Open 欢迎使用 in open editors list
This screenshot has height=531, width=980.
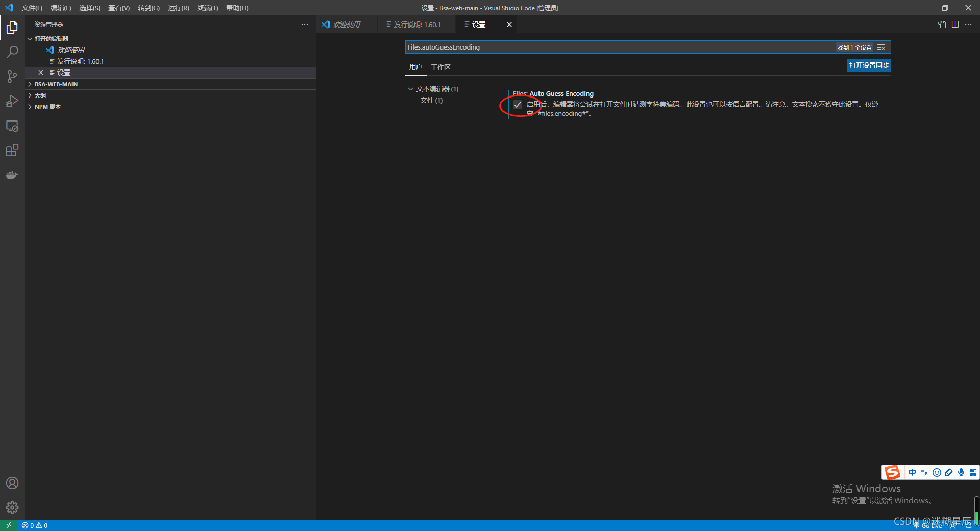point(71,50)
